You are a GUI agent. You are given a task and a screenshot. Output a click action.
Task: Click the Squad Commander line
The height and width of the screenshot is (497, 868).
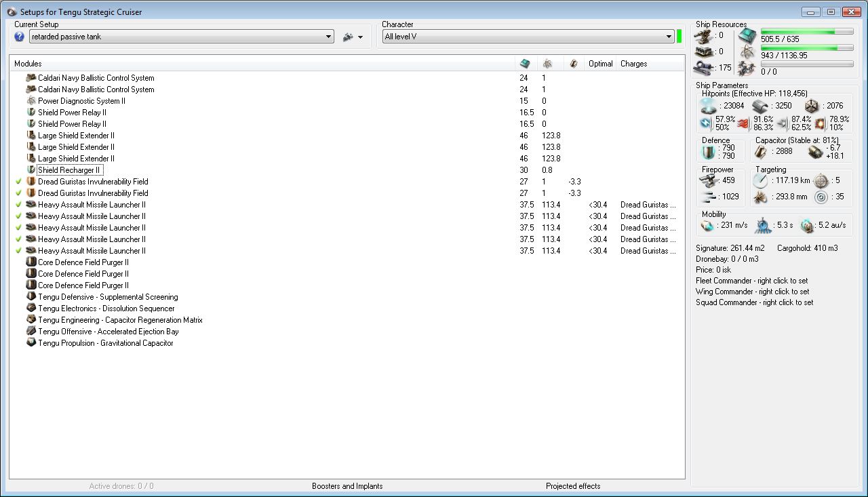pyautogui.click(x=755, y=302)
